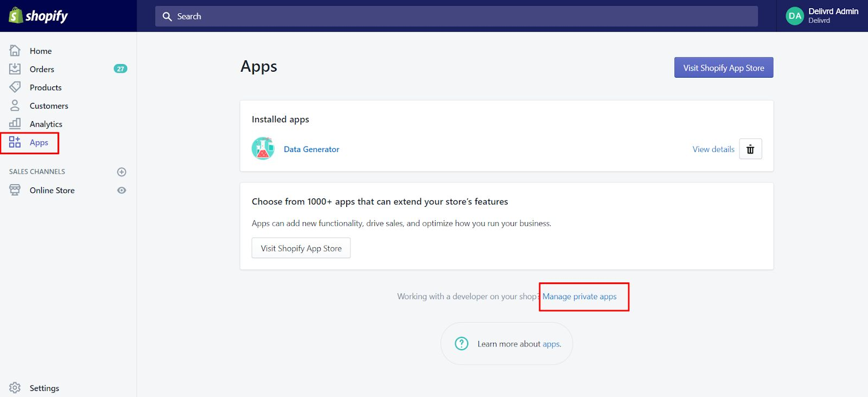
Task: Focus the Search field
Action: [x=456, y=16]
